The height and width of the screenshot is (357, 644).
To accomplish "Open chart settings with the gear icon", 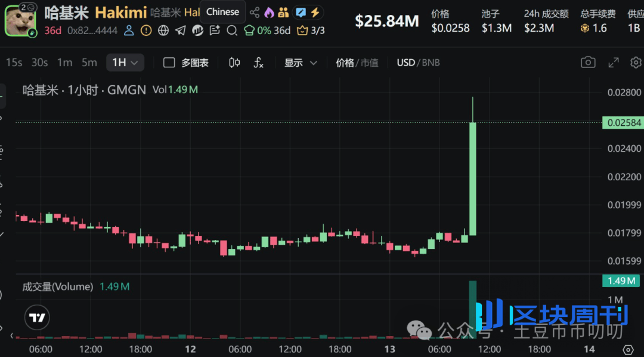I will pyautogui.click(x=635, y=62).
